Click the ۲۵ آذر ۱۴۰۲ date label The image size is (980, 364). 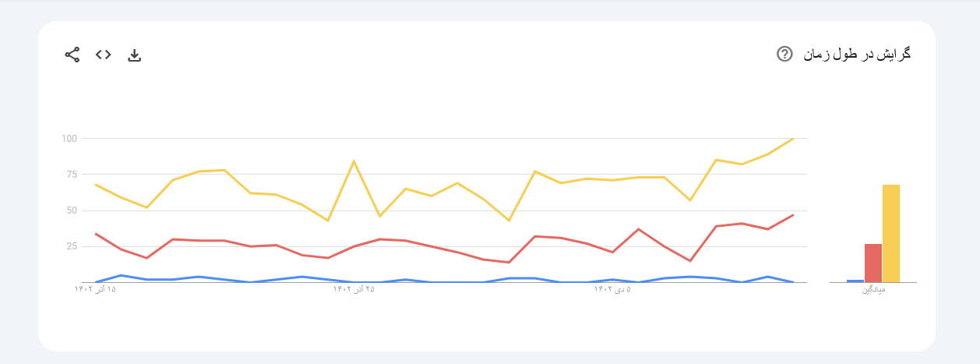(354, 289)
